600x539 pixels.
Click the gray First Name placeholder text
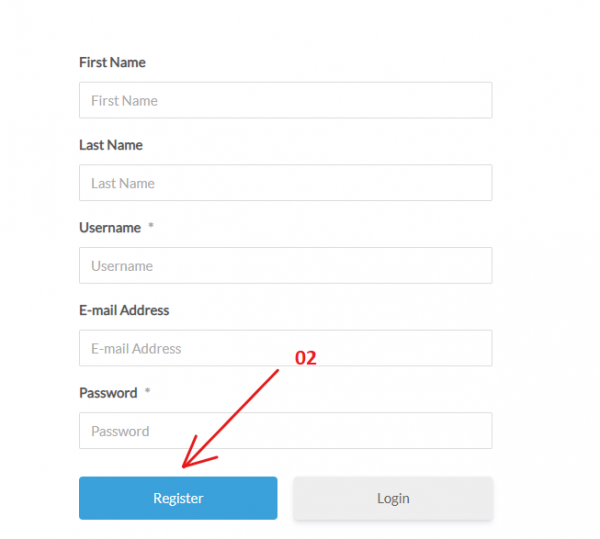[124, 100]
